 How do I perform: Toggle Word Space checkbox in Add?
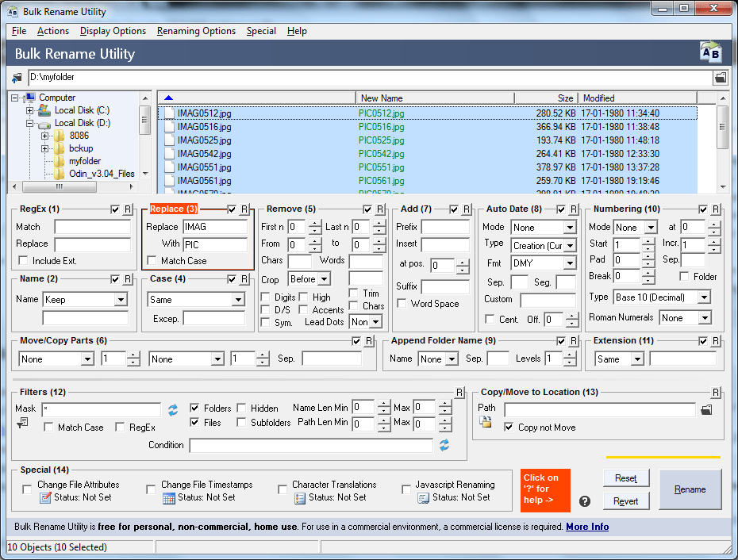coord(402,304)
